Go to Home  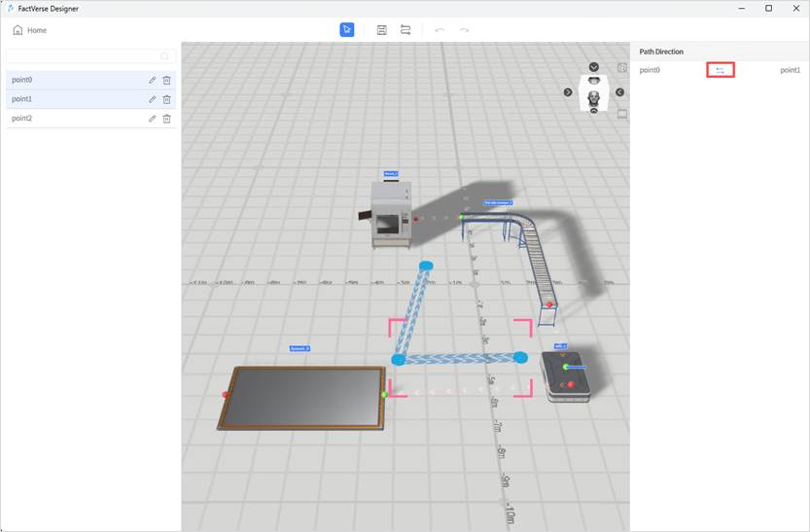click(x=29, y=30)
